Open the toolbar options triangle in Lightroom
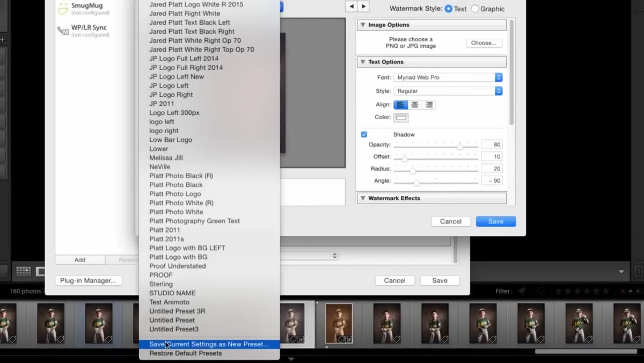The width and height of the screenshot is (644, 363). point(622,272)
